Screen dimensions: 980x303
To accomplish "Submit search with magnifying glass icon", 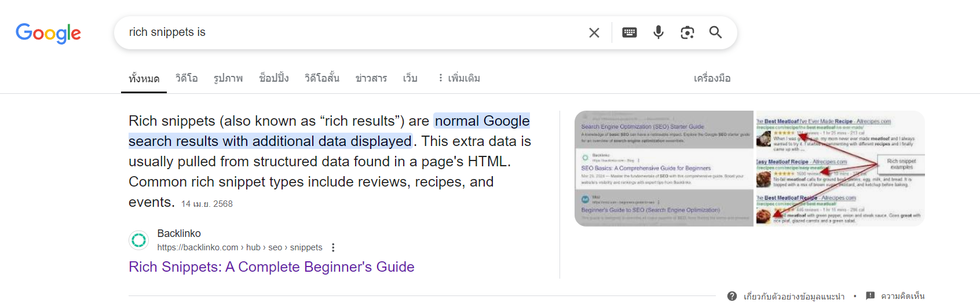I will tap(716, 32).
